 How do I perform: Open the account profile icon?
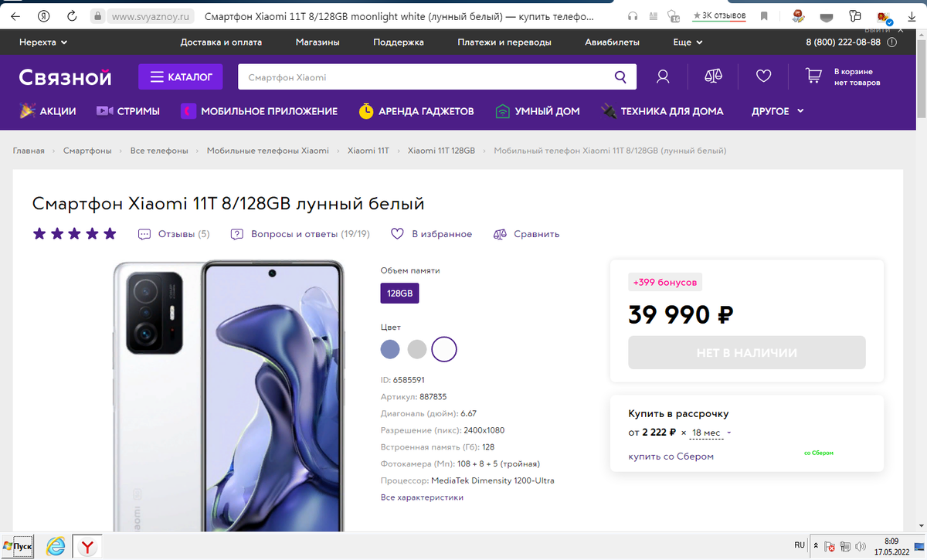coord(662,76)
